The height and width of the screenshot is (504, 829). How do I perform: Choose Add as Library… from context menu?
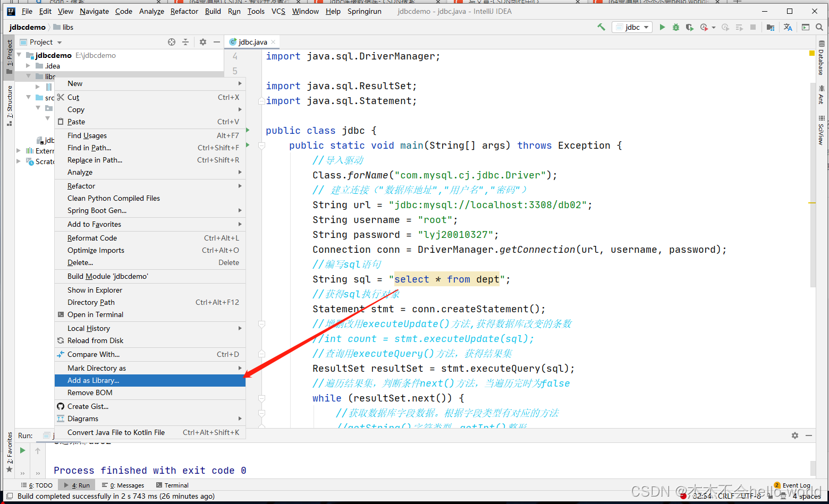click(150, 380)
